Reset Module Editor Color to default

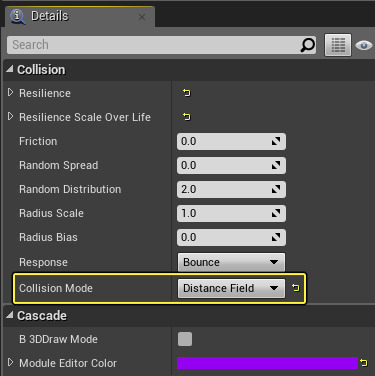coord(363,362)
